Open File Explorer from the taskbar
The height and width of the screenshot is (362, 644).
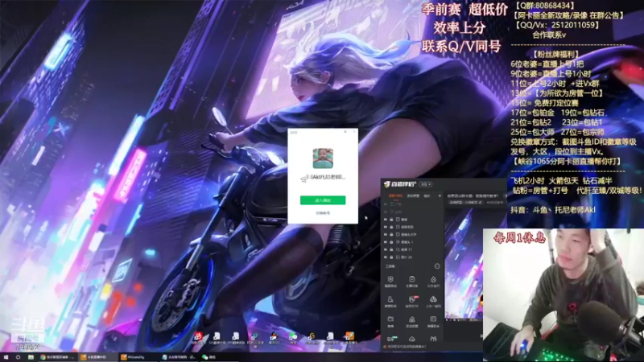tap(31, 357)
